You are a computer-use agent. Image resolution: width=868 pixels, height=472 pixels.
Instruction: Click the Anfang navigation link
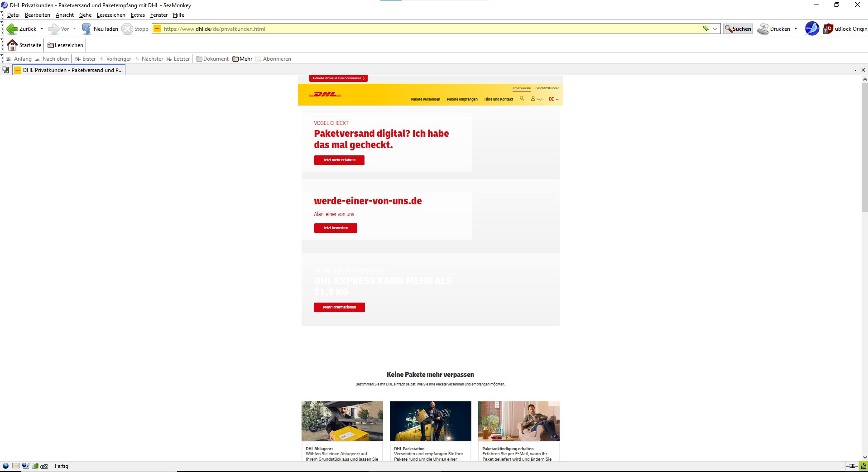pyautogui.click(x=19, y=59)
